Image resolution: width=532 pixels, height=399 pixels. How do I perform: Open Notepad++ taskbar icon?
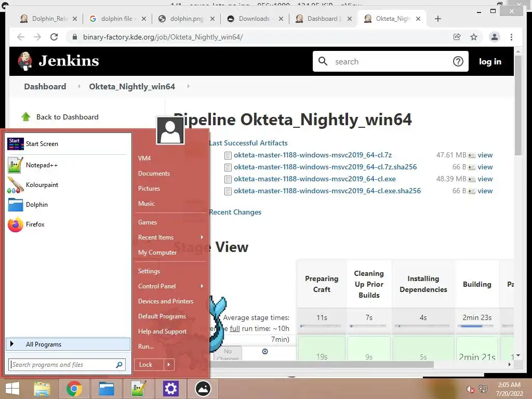tap(138, 389)
